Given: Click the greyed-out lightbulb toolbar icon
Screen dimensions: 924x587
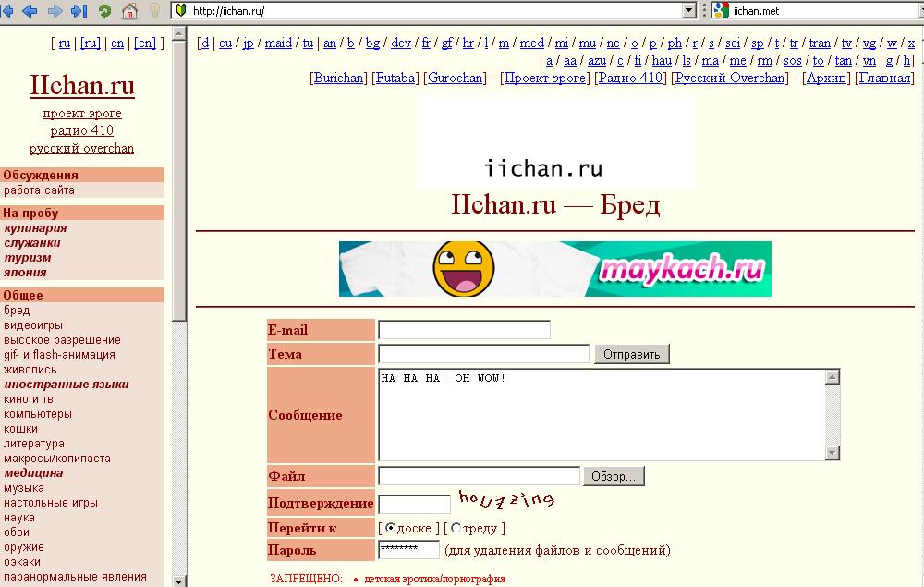Looking at the screenshot, I should (154, 11).
